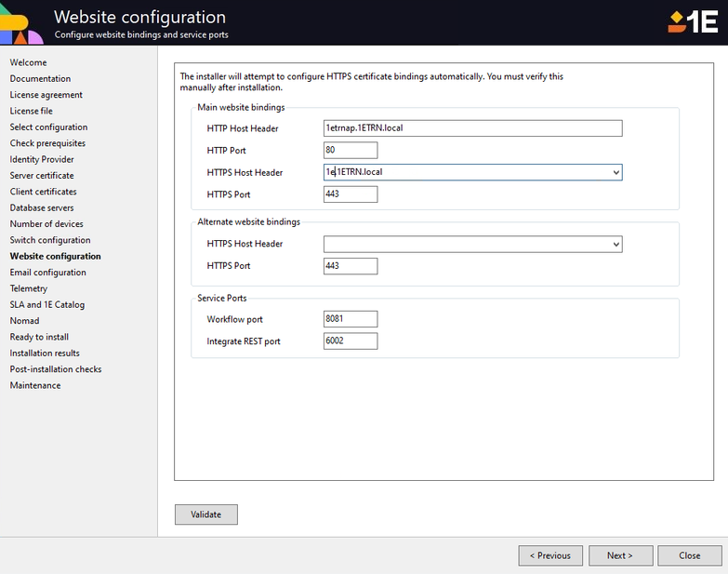The width and height of the screenshot is (728, 574).
Task: Go back with the Previous button
Action: click(550, 555)
